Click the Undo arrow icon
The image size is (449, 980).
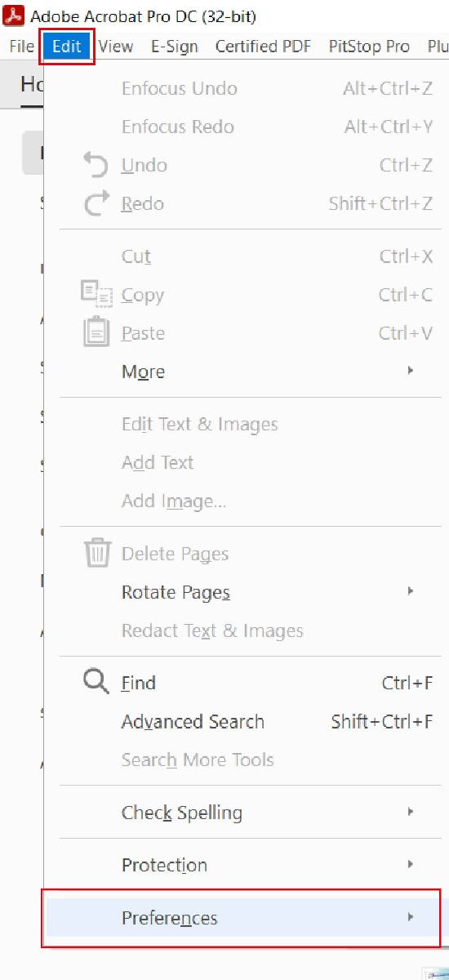pos(96,165)
